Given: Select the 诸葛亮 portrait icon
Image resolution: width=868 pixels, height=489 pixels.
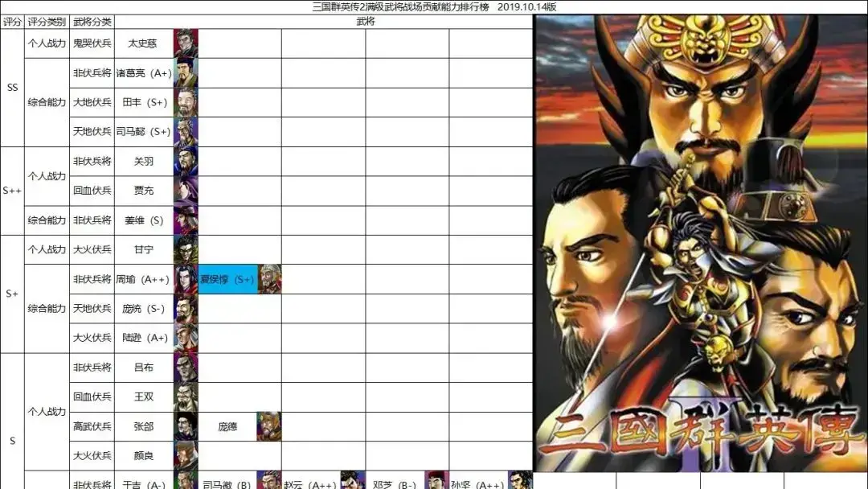Looking at the screenshot, I should coord(186,73).
